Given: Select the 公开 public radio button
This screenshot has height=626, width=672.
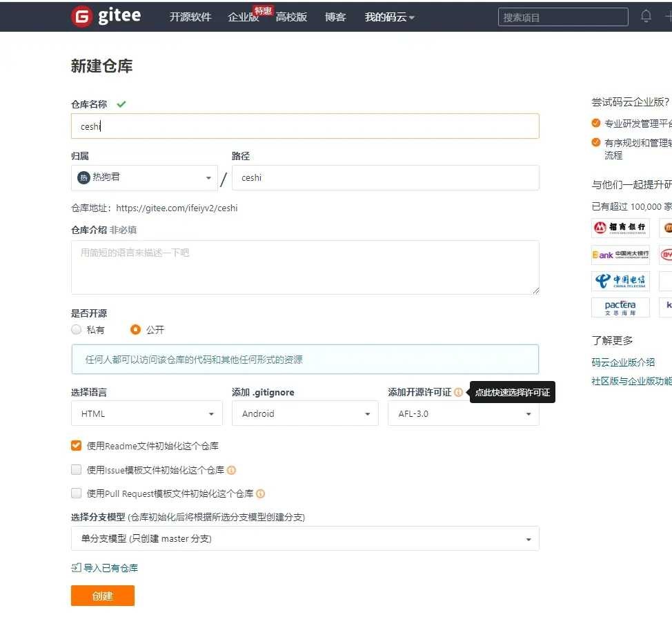Looking at the screenshot, I should click(135, 330).
